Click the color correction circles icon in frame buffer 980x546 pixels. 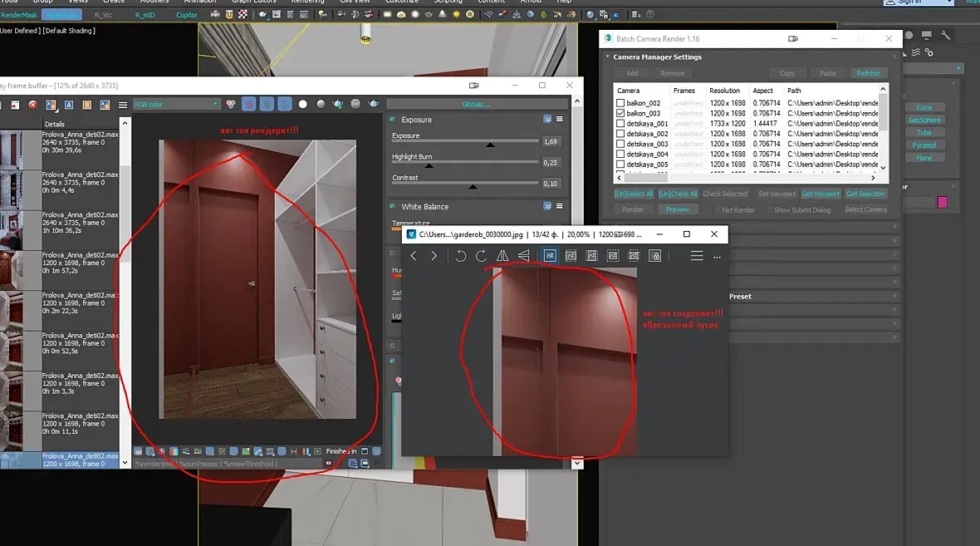coord(231,104)
